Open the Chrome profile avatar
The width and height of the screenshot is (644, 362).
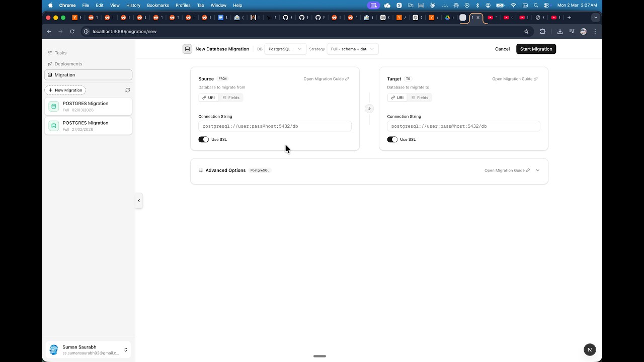point(583,31)
